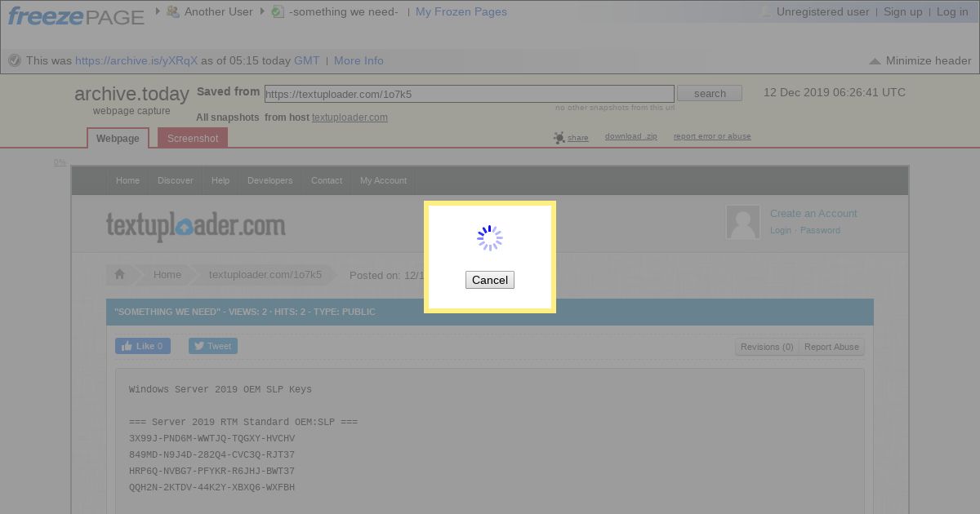This screenshot has height=514, width=980.
Task: Click the Another User people icon
Action: [172, 11]
